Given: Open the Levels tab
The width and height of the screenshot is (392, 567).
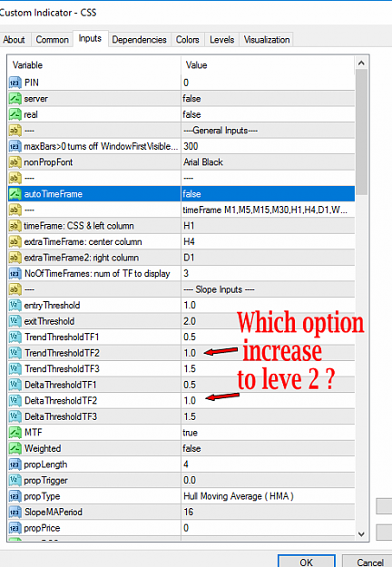Looking at the screenshot, I should pyautogui.click(x=222, y=39).
